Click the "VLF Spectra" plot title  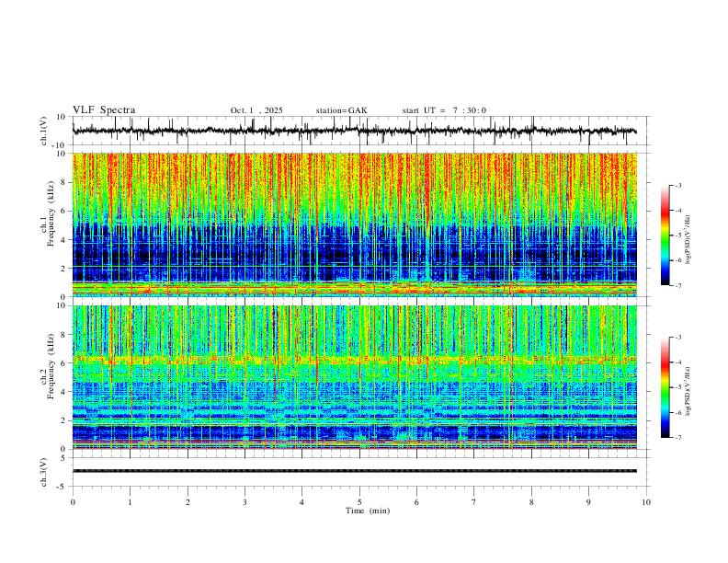(x=104, y=110)
